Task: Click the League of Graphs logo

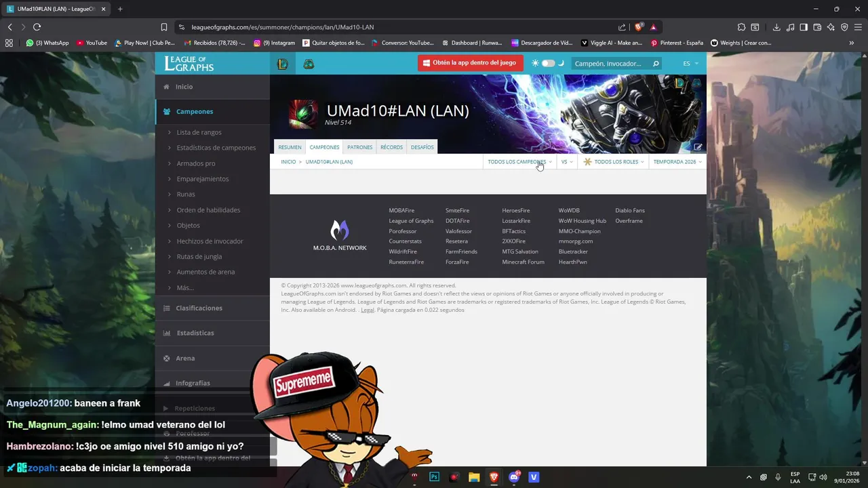Action: 189,64
